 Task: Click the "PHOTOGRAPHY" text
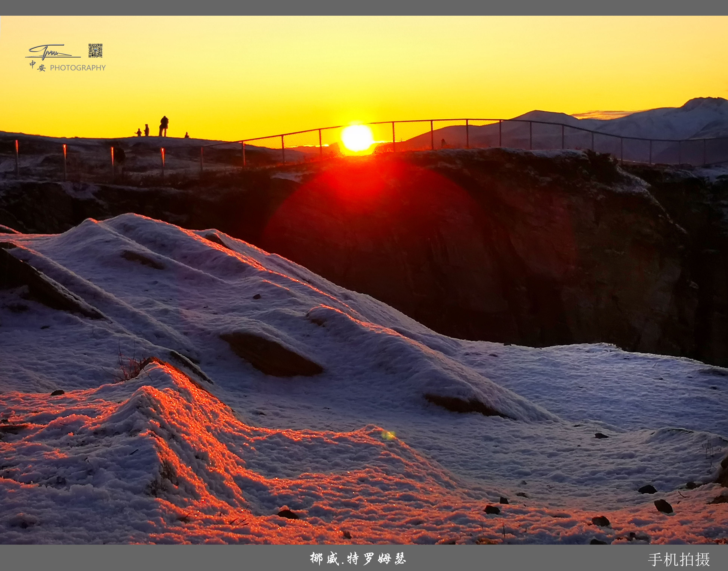(x=78, y=68)
